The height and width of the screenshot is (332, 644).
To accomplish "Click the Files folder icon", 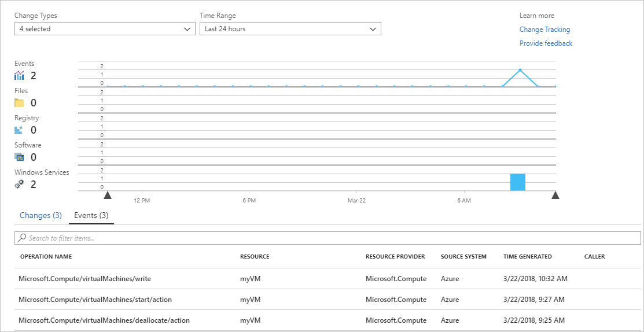I will 19,102.
